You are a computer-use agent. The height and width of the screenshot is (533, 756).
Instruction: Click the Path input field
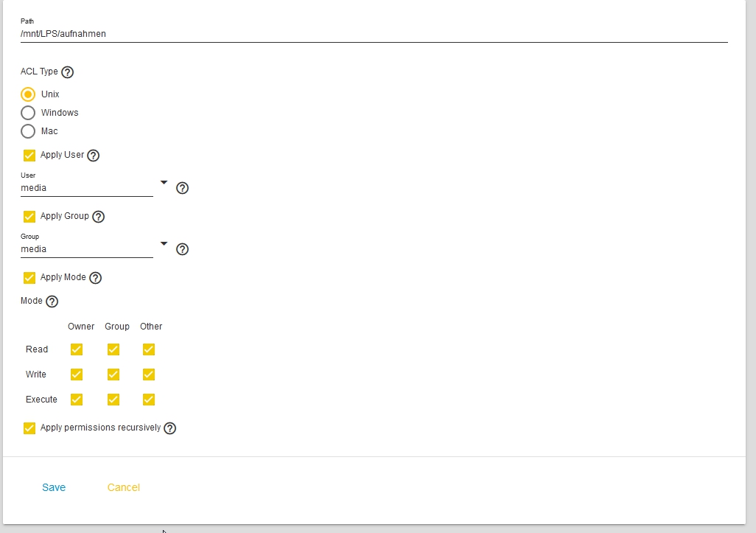374,34
